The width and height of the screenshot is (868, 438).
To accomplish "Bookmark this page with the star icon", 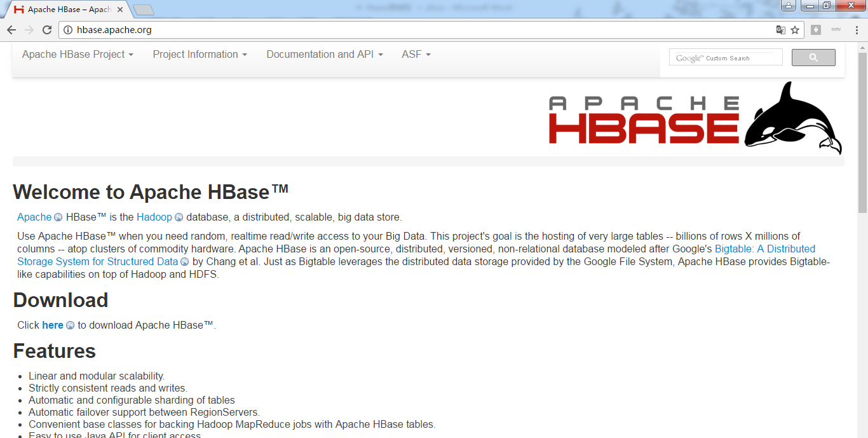I will 795,30.
